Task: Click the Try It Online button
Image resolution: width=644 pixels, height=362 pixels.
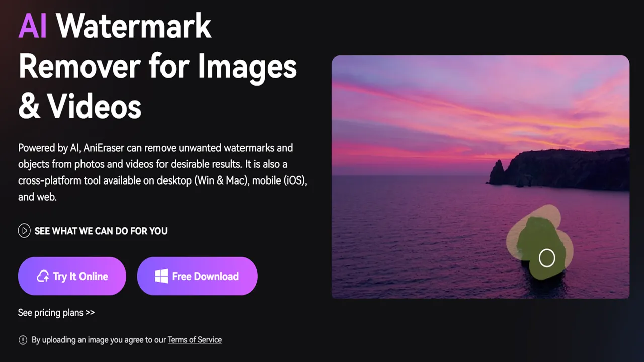Action: [x=72, y=276]
